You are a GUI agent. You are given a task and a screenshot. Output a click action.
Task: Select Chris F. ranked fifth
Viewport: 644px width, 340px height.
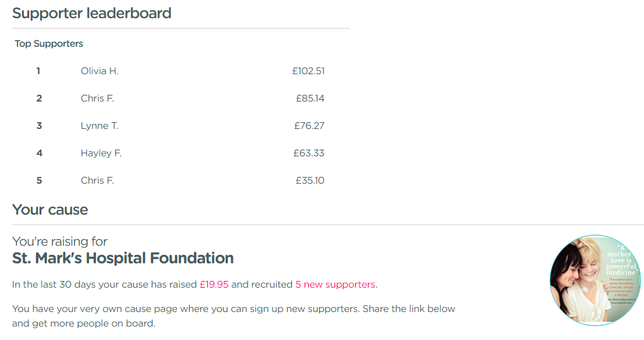click(97, 181)
